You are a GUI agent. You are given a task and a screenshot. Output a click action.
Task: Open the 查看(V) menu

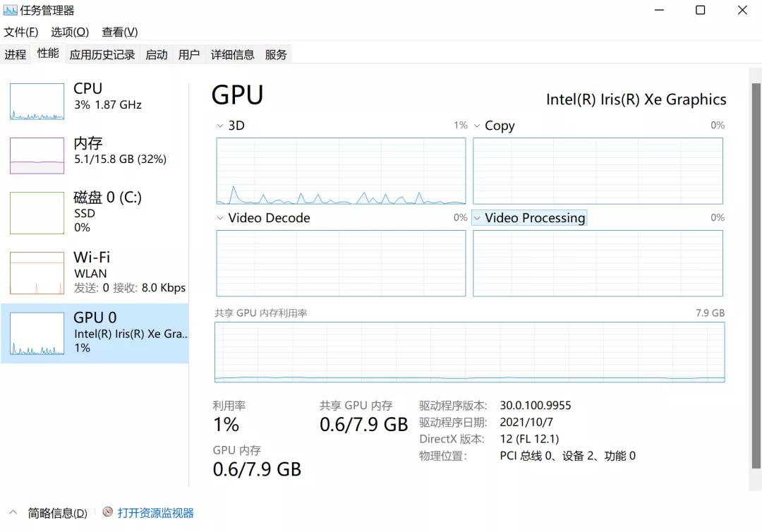click(x=119, y=32)
